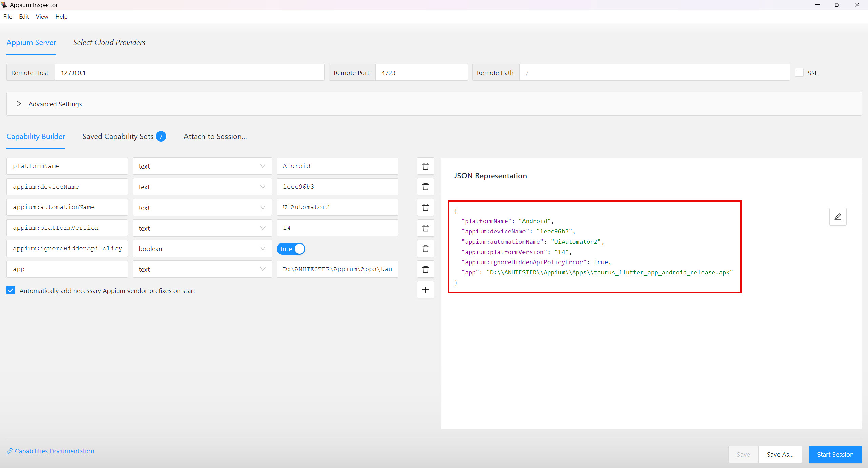Click the Remote Port input field
The height and width of the screenshot is (468, 868).
421,73
